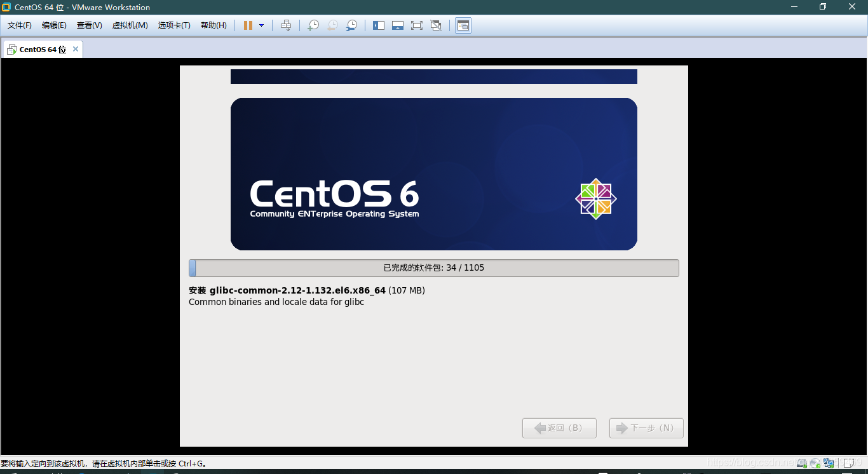
Task: Click 'Common binaries and locale data for glibc' text
Action: click(x=276, y=302)
